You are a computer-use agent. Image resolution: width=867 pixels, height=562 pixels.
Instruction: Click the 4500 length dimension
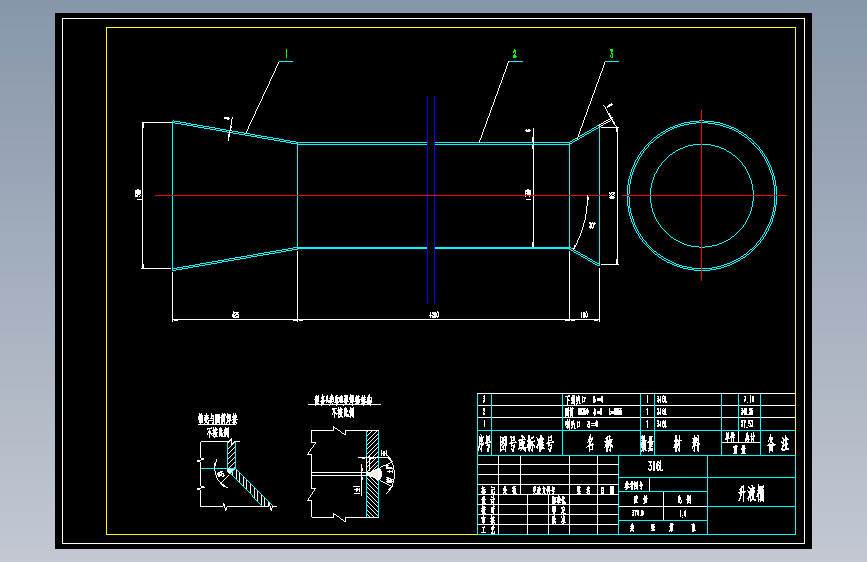point(434,315)
